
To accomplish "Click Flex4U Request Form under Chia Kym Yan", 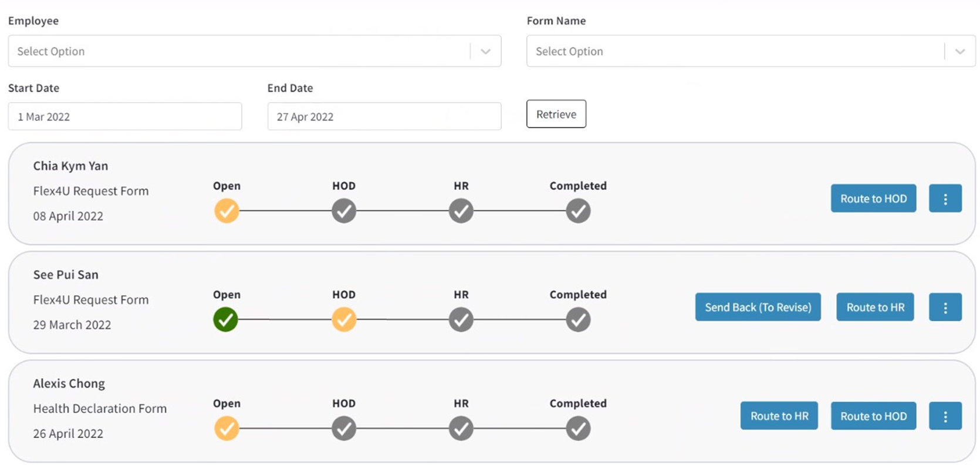I will point(91,191).
